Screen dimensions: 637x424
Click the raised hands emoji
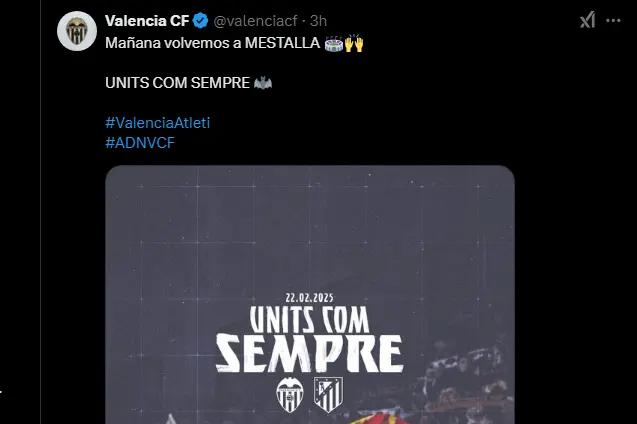(353, 43)
